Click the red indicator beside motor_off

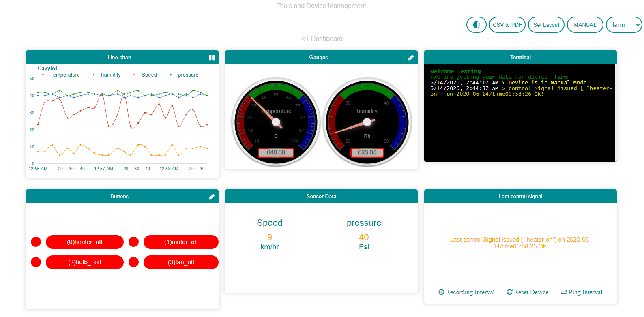tap(133, 242)
